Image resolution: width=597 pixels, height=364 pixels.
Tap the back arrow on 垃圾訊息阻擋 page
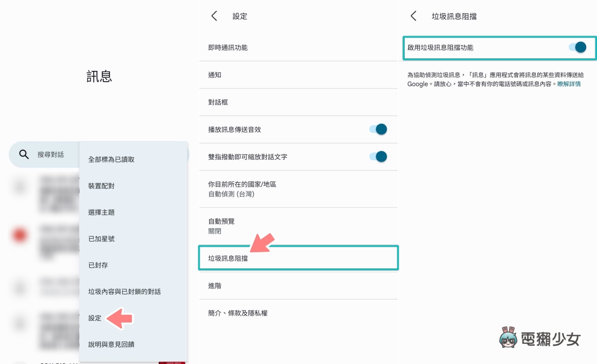(413, 16)
